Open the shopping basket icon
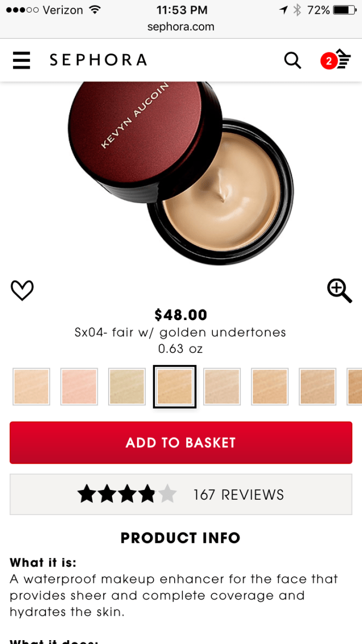The image size is (362, 644). tap(343, 60)
